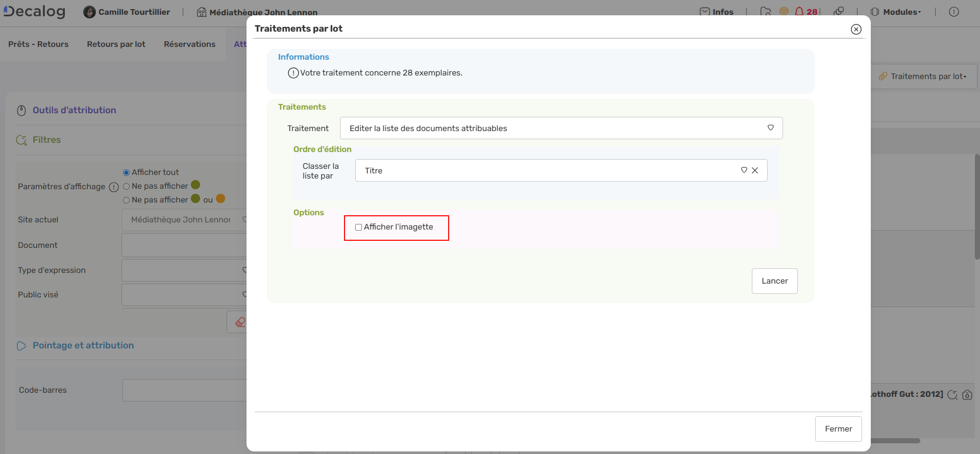Select first Ne pas afficher radio option

(x=126, y=187)
